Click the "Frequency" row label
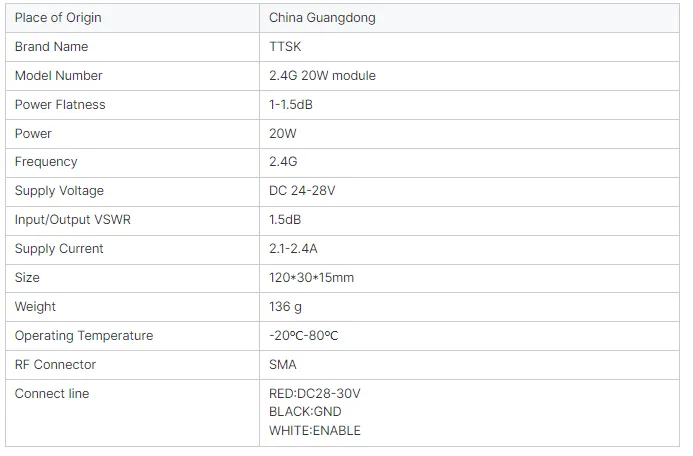Screen dimensions: 693x456 46,162
